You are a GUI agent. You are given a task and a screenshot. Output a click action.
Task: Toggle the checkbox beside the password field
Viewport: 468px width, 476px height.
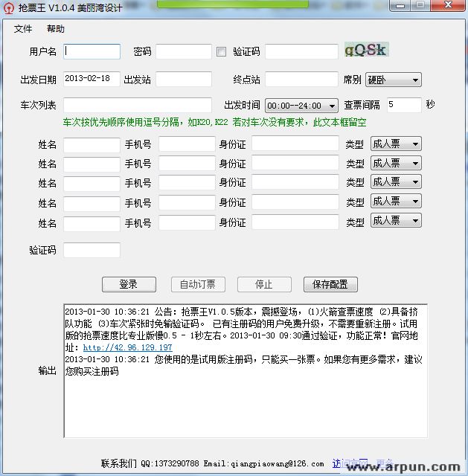click(221, 52)
